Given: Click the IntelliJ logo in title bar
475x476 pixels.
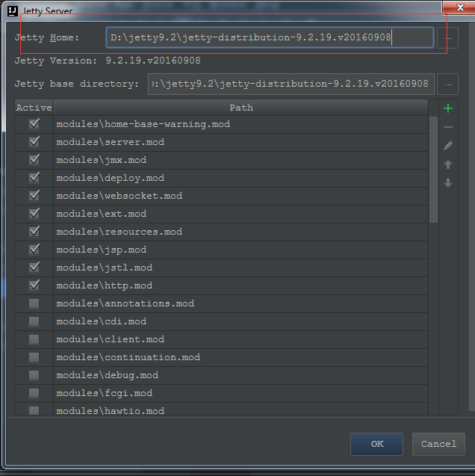Looking at the screenshot, I should click(13, 11).
